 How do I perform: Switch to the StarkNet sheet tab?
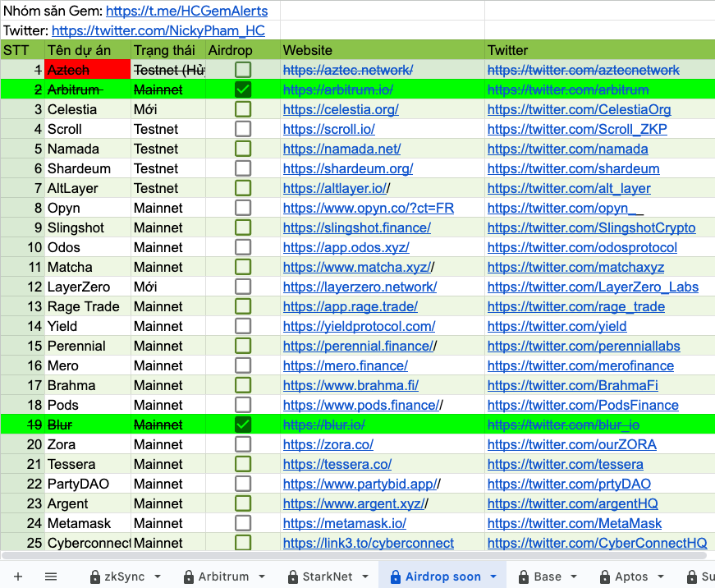click(x=328, y=577)
